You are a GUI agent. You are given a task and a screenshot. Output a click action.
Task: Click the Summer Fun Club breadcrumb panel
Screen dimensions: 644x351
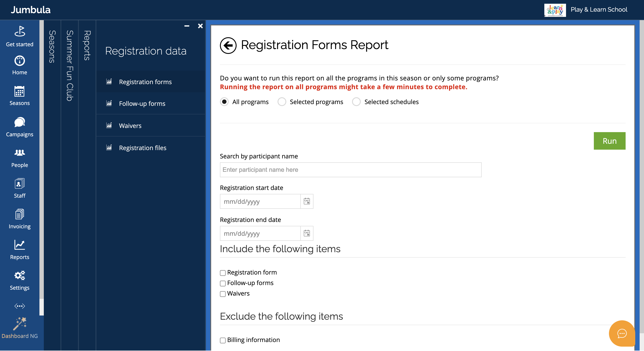69,66
